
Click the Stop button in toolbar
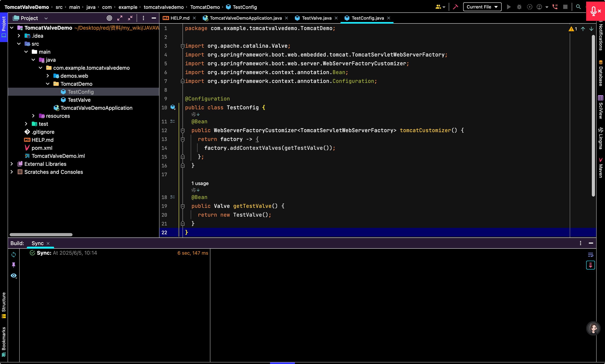pos(565,7)
